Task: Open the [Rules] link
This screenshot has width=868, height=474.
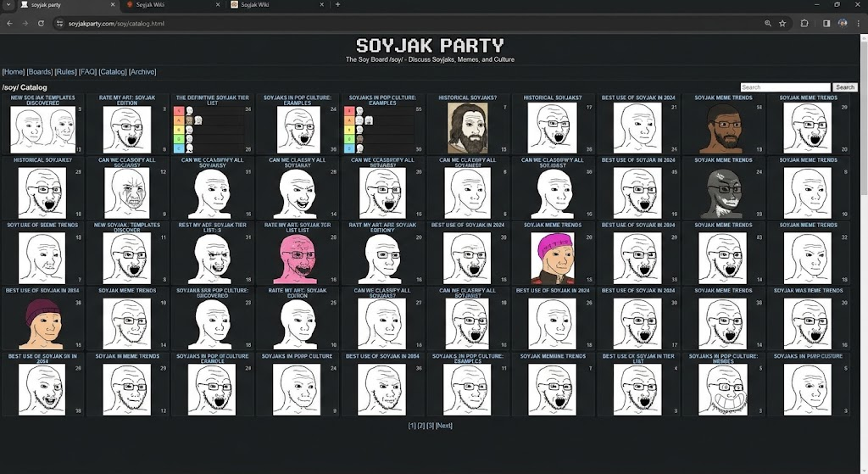Action: (65, 72)
